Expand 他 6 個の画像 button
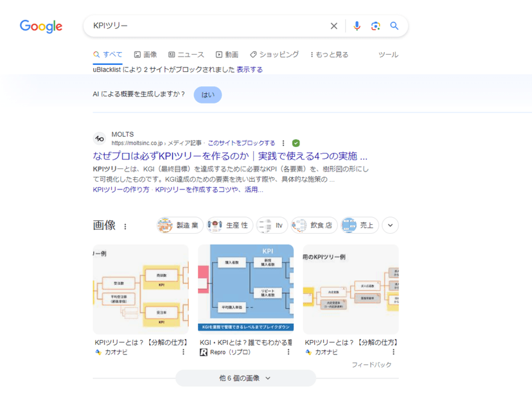 (245, 378)
